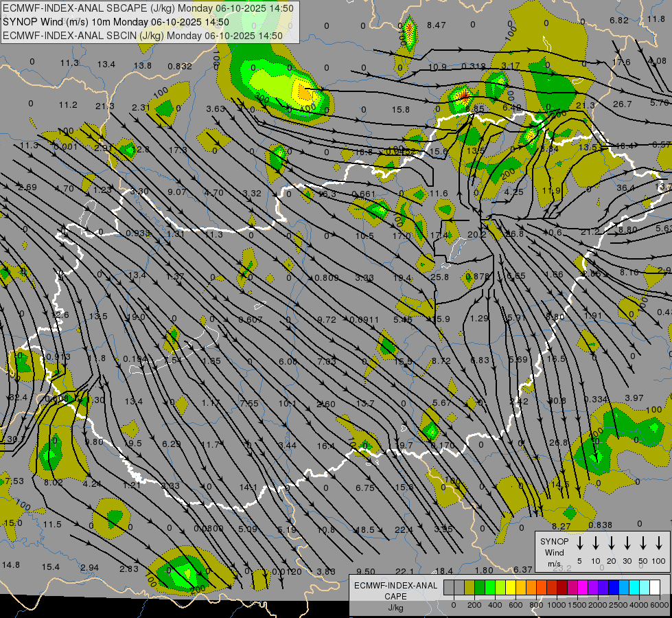Select the dark red CAPE legend swatch
Viewport: 672px width, 618px height.
(x=562, y=588)
